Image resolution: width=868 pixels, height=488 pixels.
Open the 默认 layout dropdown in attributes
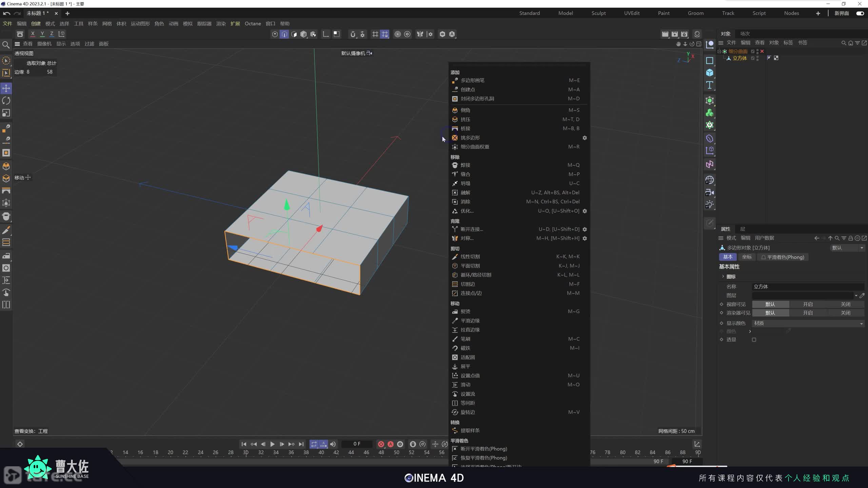pyautogui.click(x=847, y=248)
